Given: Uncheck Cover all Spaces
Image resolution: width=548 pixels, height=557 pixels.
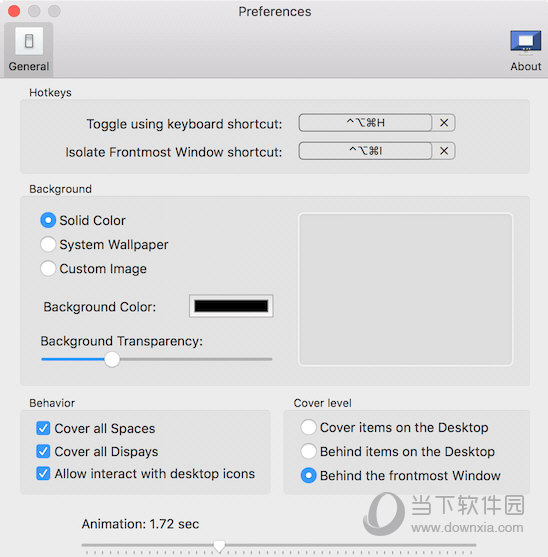Looking at the screenshot, I should (43, 428).
